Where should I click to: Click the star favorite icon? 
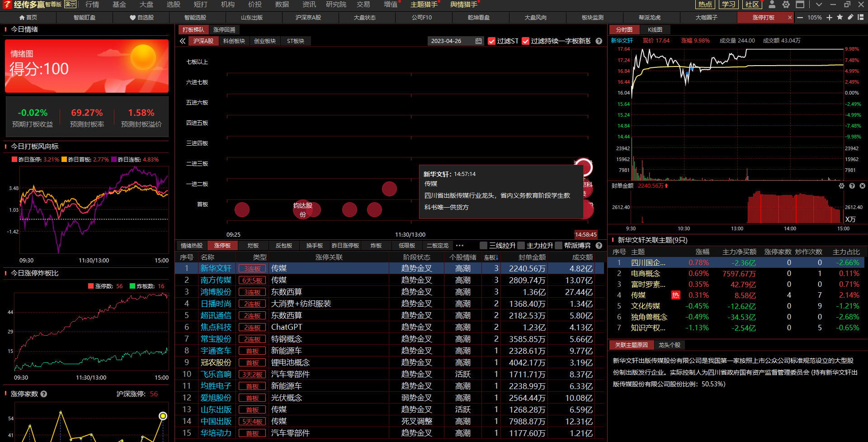click(840, 17)
